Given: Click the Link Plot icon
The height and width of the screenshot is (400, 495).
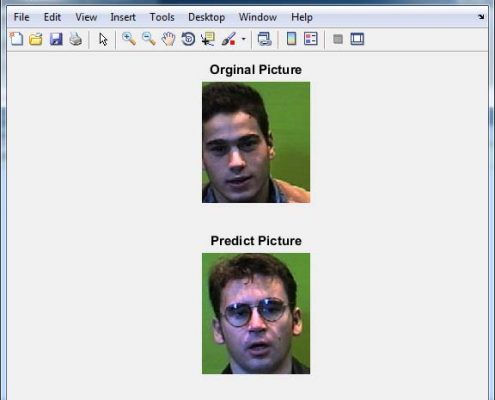Looking at the screenshot, I should pyautogui.click(x=265, y=39).
